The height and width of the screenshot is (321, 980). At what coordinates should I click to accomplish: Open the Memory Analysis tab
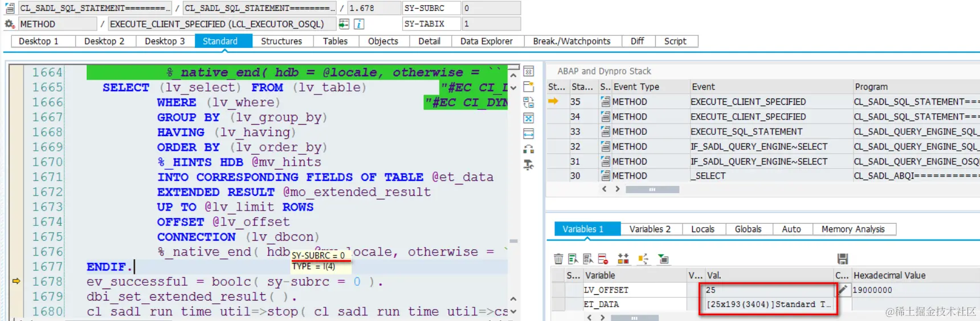(853, 229)
